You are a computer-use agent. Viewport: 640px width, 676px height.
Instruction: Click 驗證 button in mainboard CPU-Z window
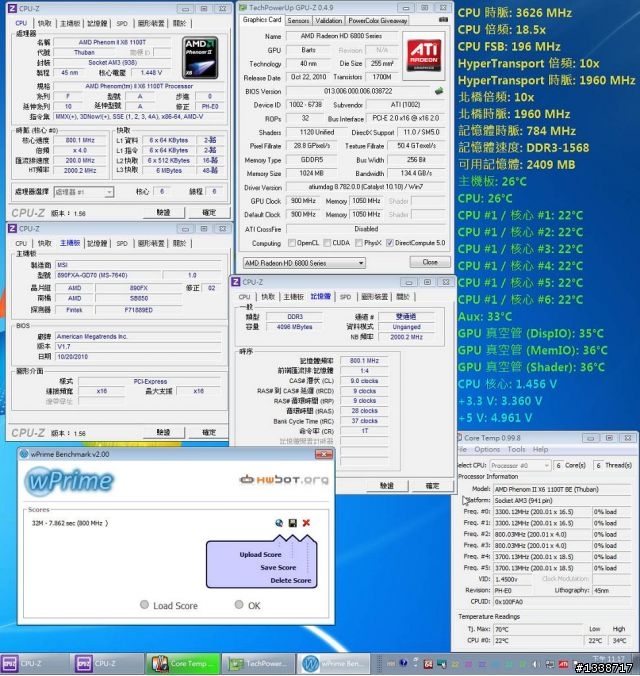163,432
